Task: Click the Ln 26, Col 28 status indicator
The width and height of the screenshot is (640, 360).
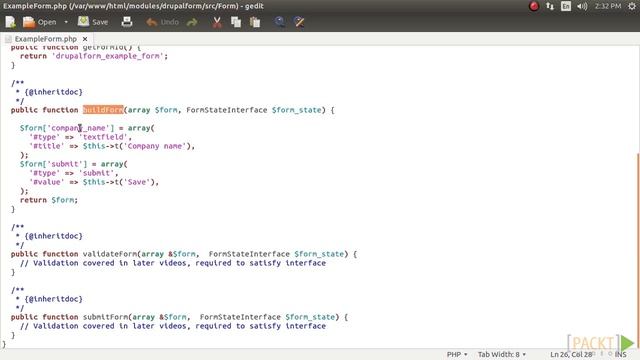Action: 571,354
